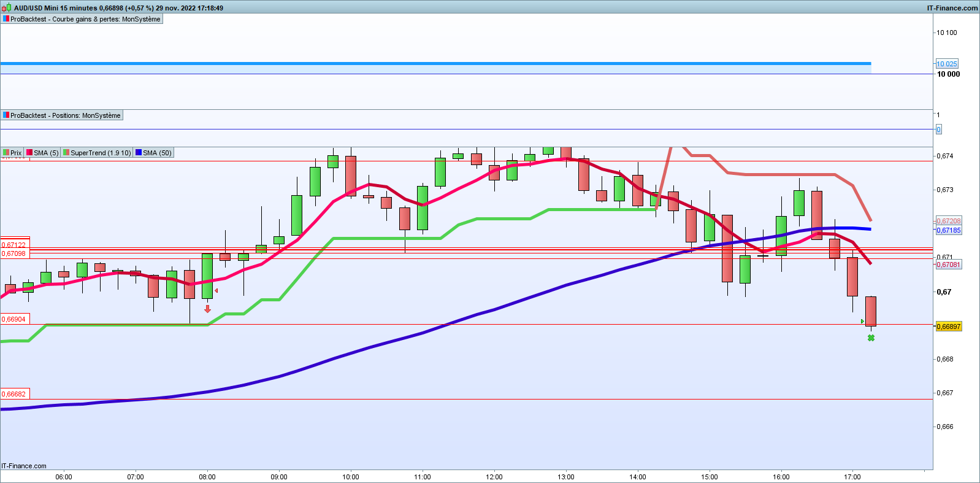This screenshot has height=483, width=980.
Task: Click the green X exit marker below last candle
Action: tap(871, 338)
